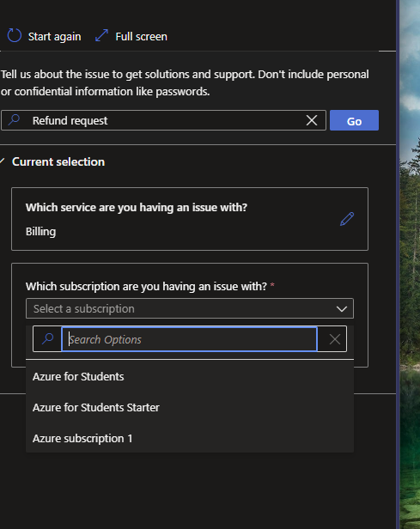Open the Select a subscription combo box
Viewport: 420px width, 529px height.
190,308
